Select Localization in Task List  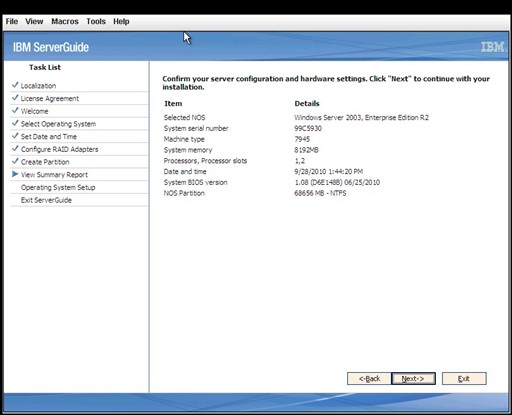pos(38,86)
